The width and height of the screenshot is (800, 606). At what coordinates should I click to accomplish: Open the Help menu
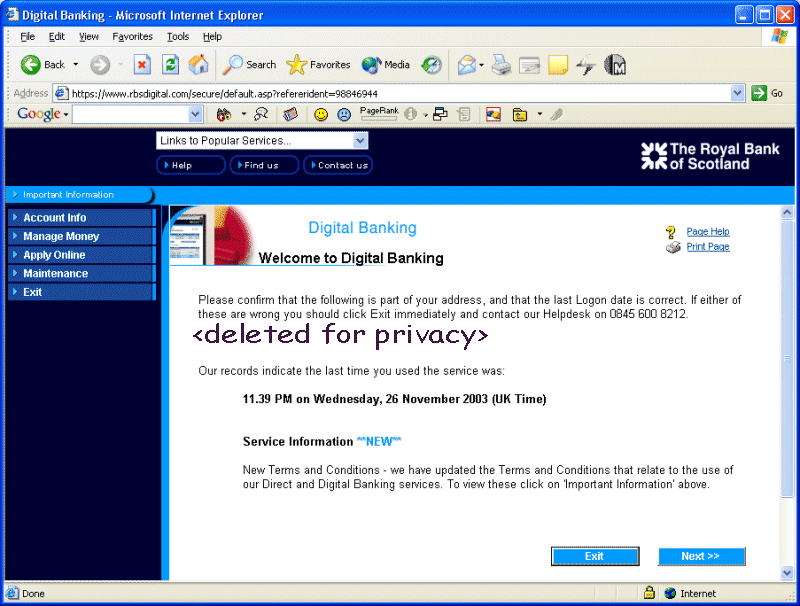(212, 37)
